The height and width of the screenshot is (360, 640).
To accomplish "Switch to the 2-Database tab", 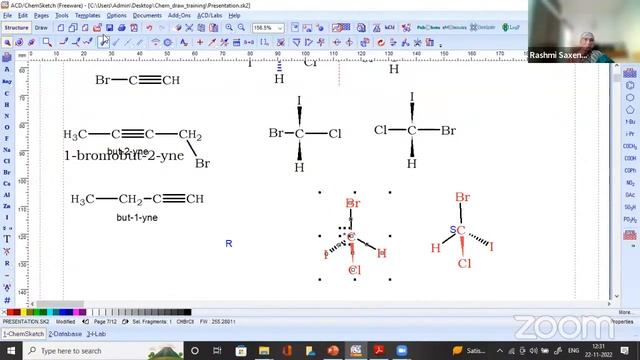I will coord(65,334).
